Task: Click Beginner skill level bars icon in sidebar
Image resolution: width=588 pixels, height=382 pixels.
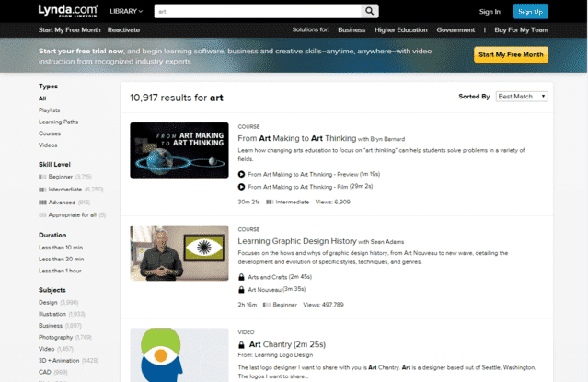Action: pyautogui.click(x=42, y=177)
